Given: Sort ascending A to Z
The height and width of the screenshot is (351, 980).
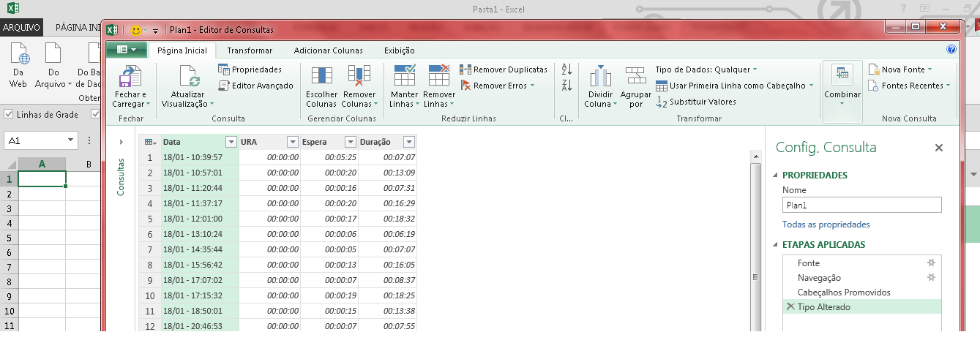Looking at the screenshot, I should click(566, 69).
